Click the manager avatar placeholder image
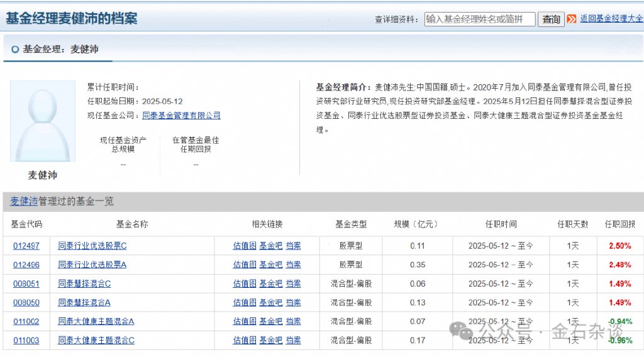644x357 pixels. pos(43,121)
